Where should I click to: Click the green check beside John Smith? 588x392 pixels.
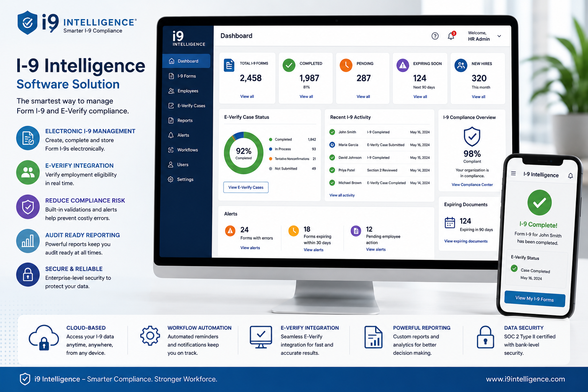(332, 132)
